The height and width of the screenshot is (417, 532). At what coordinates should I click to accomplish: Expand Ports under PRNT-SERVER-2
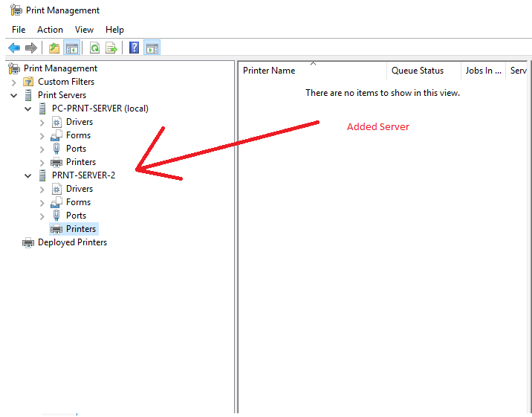pos(42,216)
